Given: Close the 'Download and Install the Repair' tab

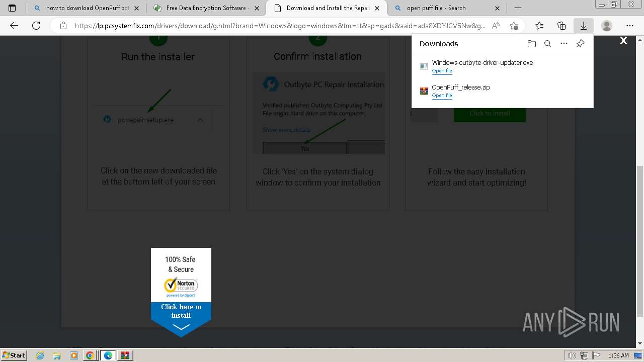Looking at the screenshot, I should (x=377, y=8).
